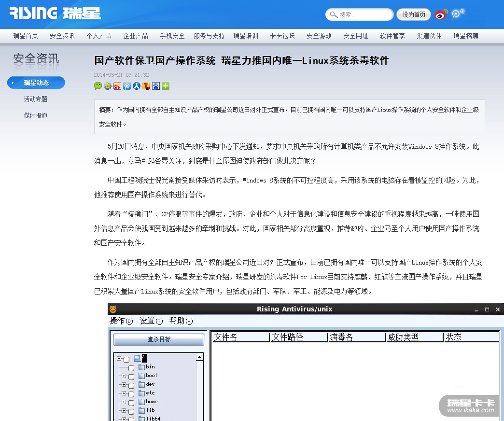Viewport: 504px width, 421px height.
Task: Expand the etc tree node
Action: point(124,393)
